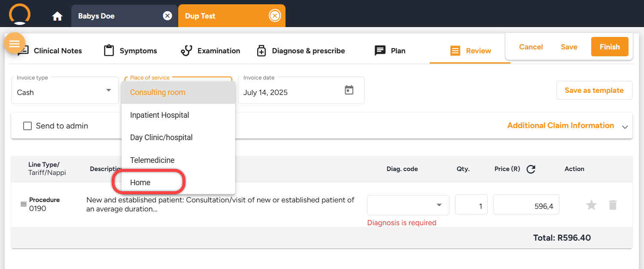Delete procedure line with trash icon
644x269 pixels.
click(613, 205)
